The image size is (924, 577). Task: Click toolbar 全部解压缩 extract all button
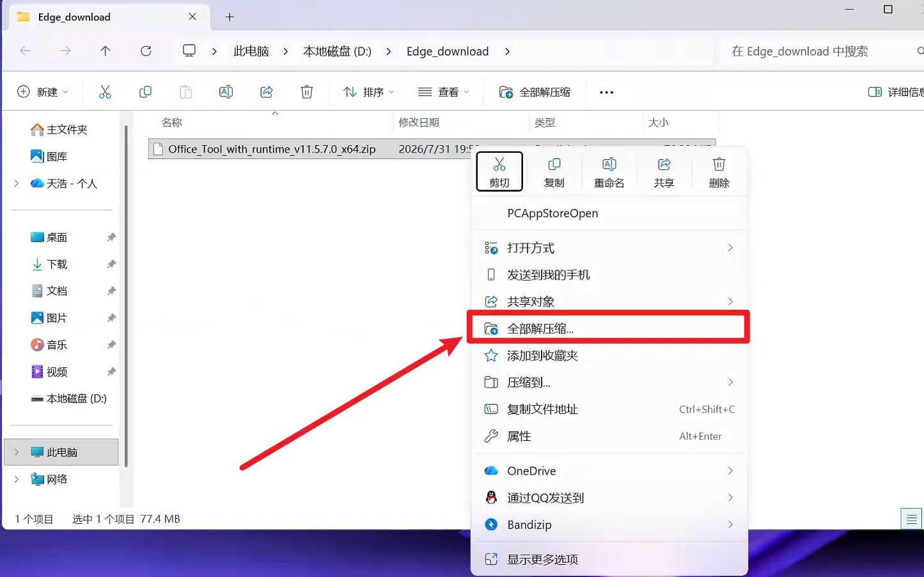pyautogui.click(x=535, y=92)
